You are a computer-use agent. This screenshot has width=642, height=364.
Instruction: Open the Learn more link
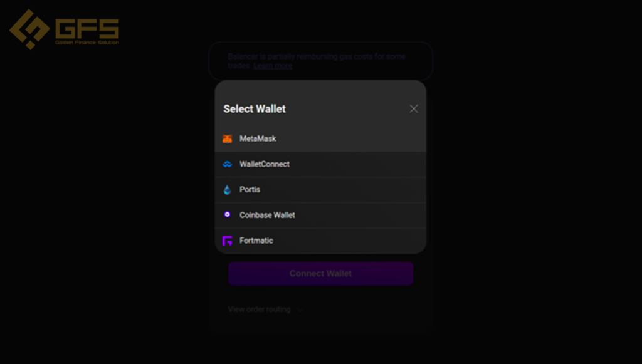tap(273, 66)
